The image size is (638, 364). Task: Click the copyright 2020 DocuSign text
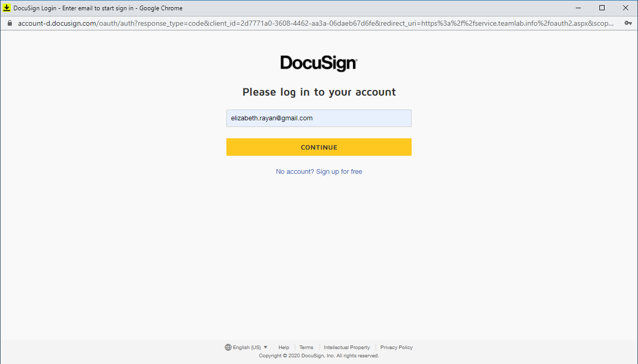pos(319,356)
